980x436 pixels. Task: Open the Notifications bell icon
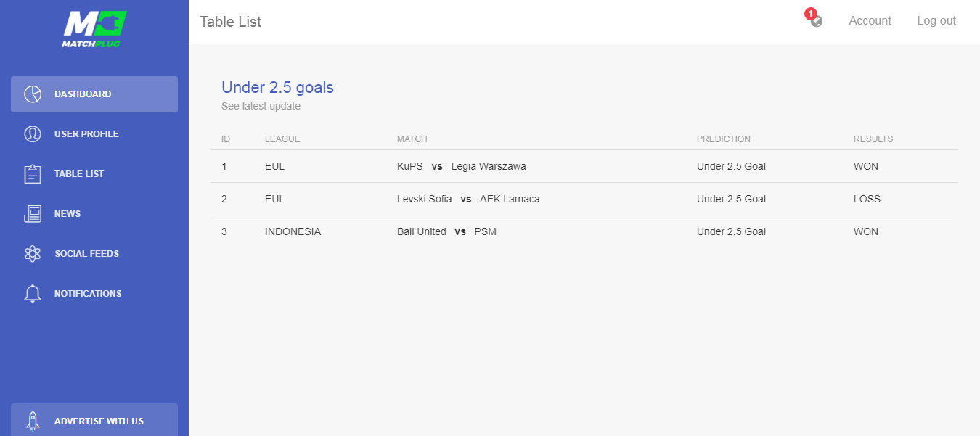coord(33,294)
